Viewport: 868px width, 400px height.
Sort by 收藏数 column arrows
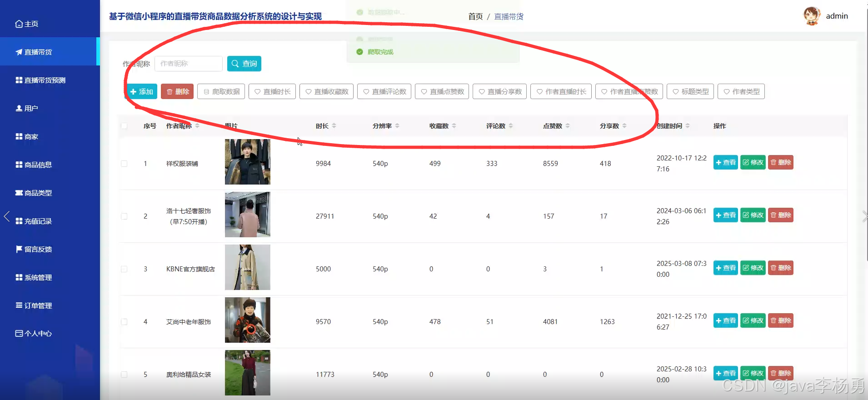[x=454, y=126]
